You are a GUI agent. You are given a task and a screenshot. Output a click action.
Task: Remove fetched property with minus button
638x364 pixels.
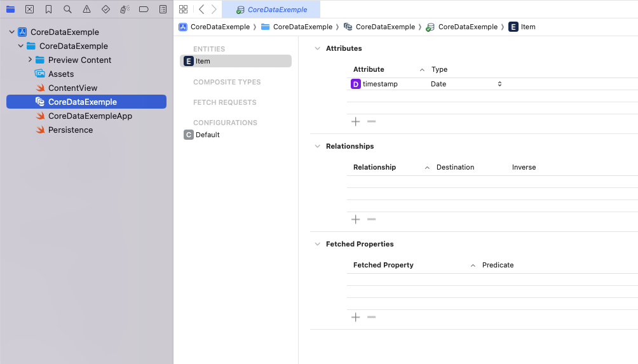click(x=372, y=317)
